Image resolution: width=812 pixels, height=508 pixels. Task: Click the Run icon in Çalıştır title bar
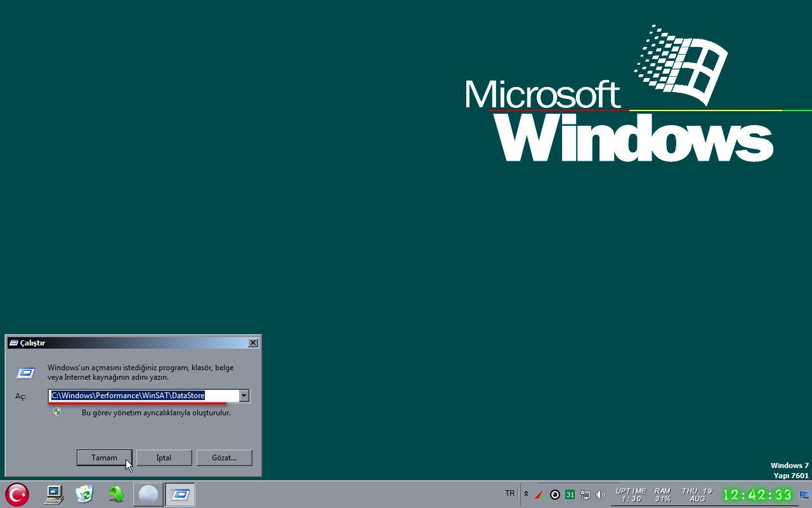tap(13, 343)
